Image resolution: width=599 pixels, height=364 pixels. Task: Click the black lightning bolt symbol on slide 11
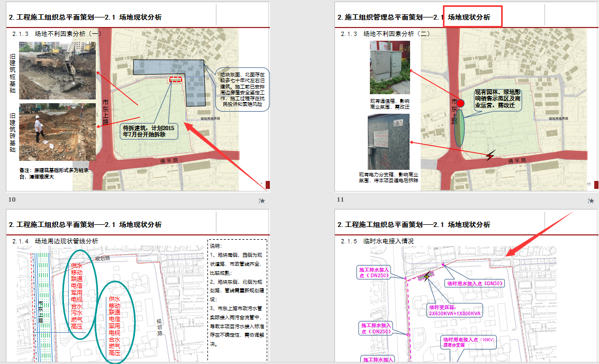coord(491,155)
